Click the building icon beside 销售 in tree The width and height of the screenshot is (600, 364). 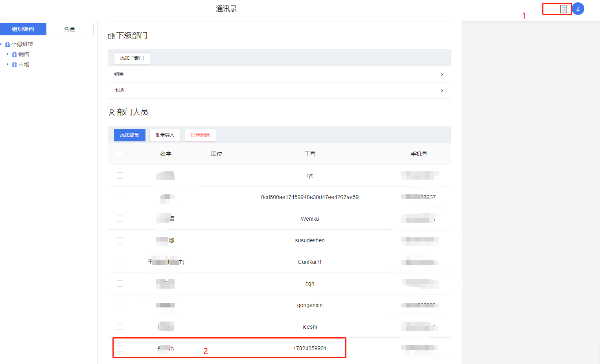pyautogui.click(x=15, y=55)
